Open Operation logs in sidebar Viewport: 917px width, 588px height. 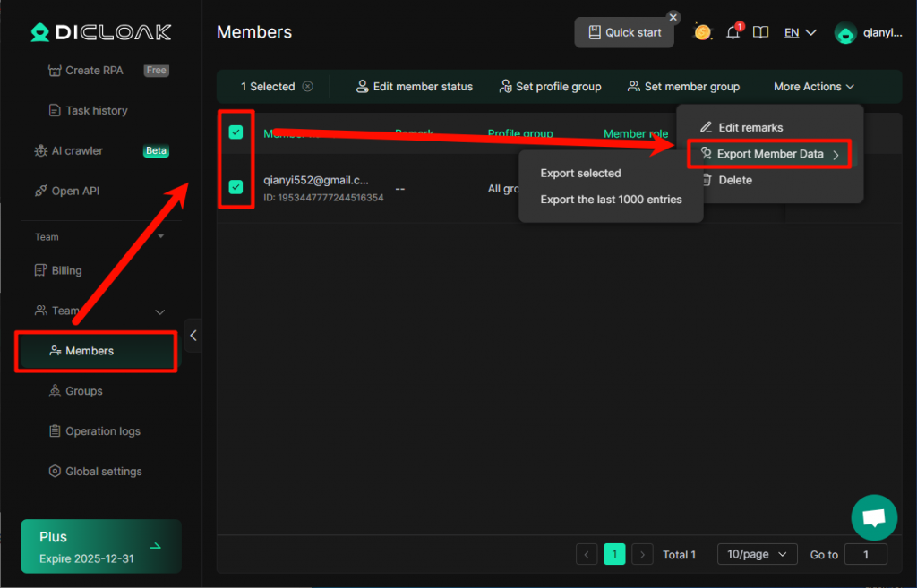click(102, 431)
